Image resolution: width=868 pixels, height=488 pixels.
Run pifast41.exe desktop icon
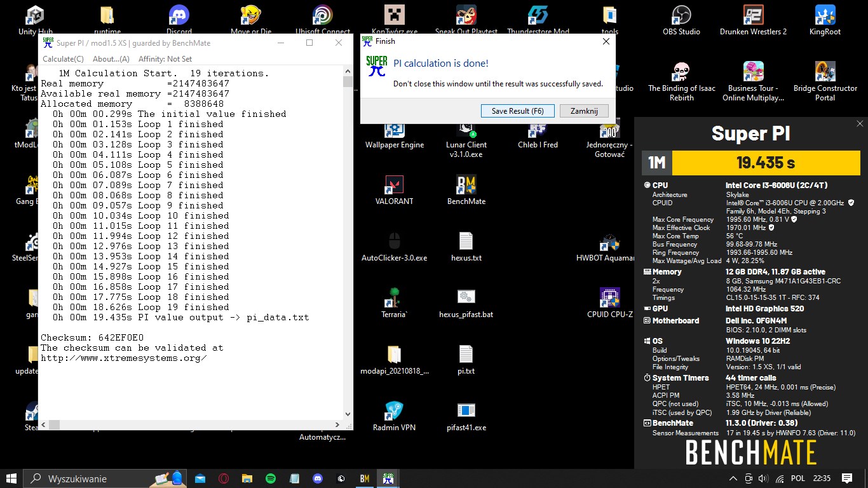(466, 416)
